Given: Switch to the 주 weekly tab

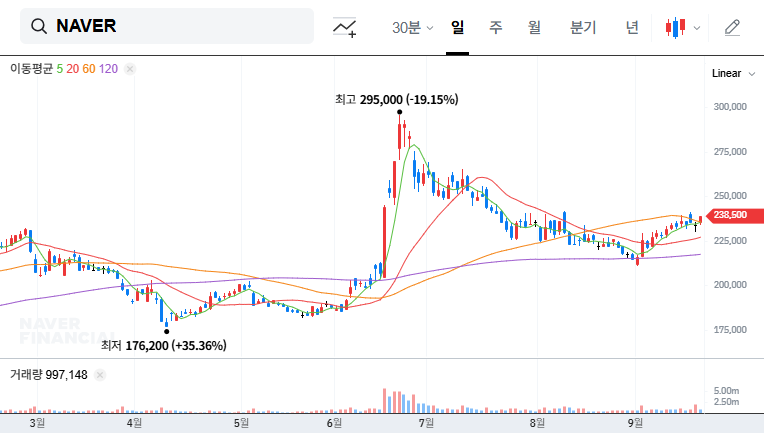Looking at the screenshot, I should coord(496,27).
